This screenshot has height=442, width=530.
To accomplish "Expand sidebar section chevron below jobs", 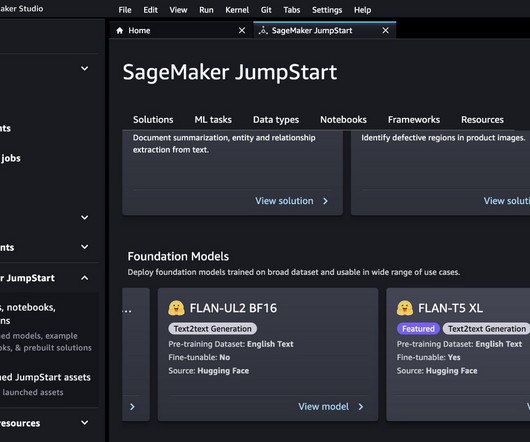I will point(85,218).
